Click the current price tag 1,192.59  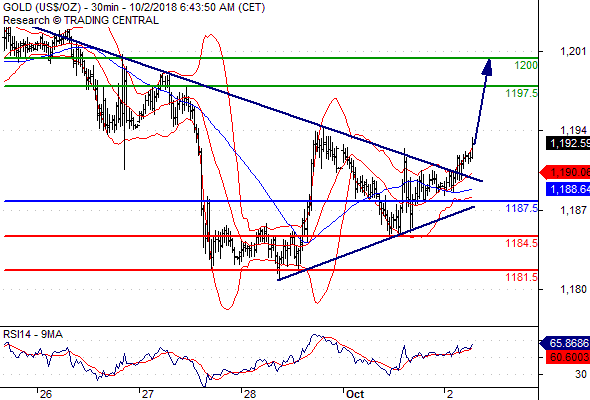click(x=568, y=143)
